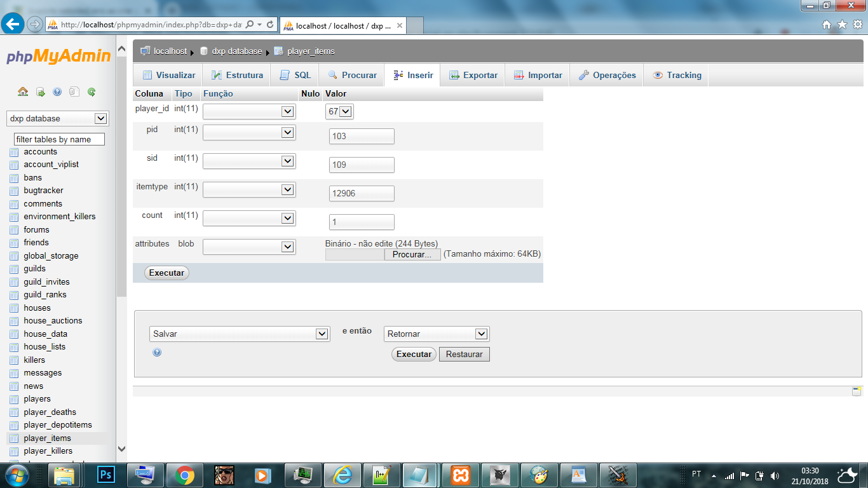
Task: Click the phpMyAdmin home icon
Action: click(23, 92)
